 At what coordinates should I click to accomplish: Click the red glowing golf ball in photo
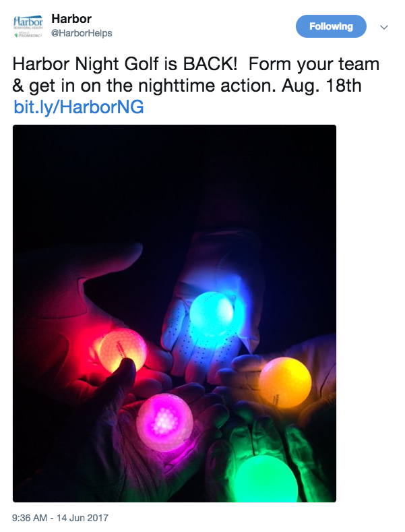(x=123, y=350)
